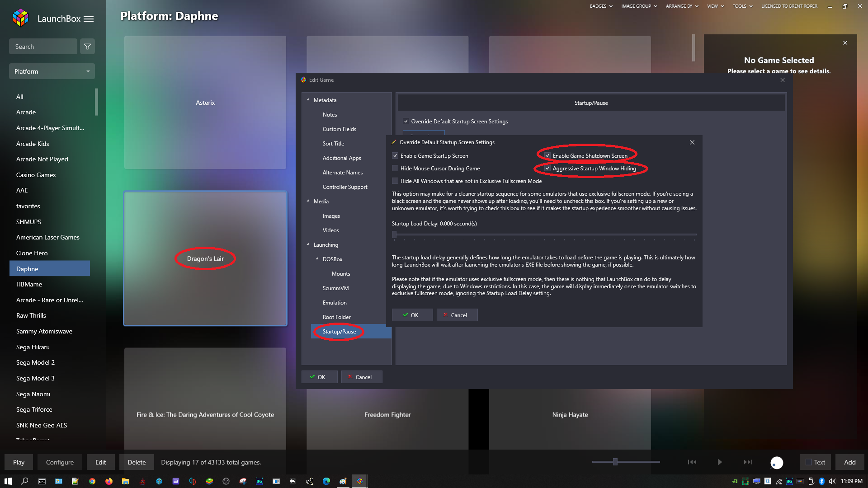This screenshot has width=868, height=488.
Task: Toggle the Text view checkbox
Action: coord(809,462)
